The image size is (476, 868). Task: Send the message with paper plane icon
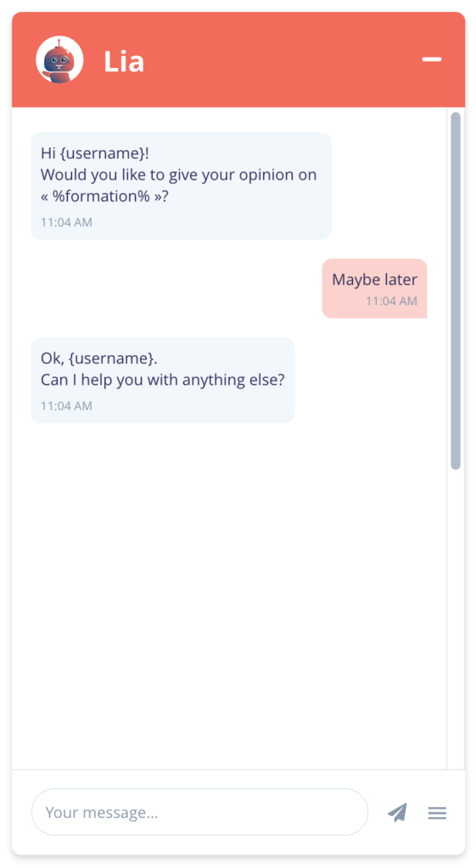[x=397, y=812]
